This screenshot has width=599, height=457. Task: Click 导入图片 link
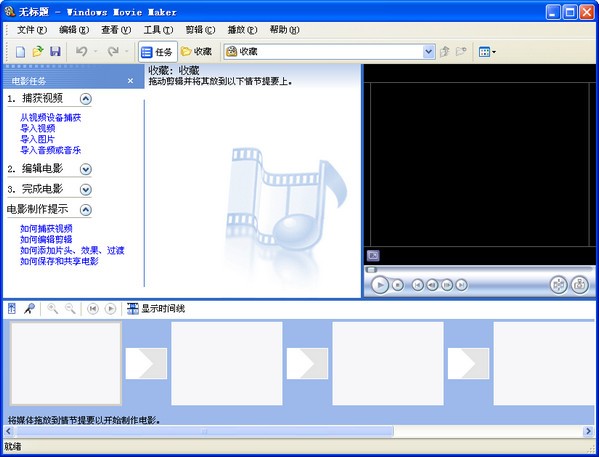click(x=37, y=139)
